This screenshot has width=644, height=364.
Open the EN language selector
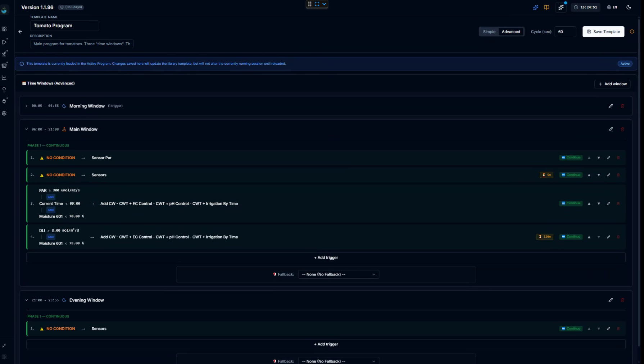pos(612,7)
